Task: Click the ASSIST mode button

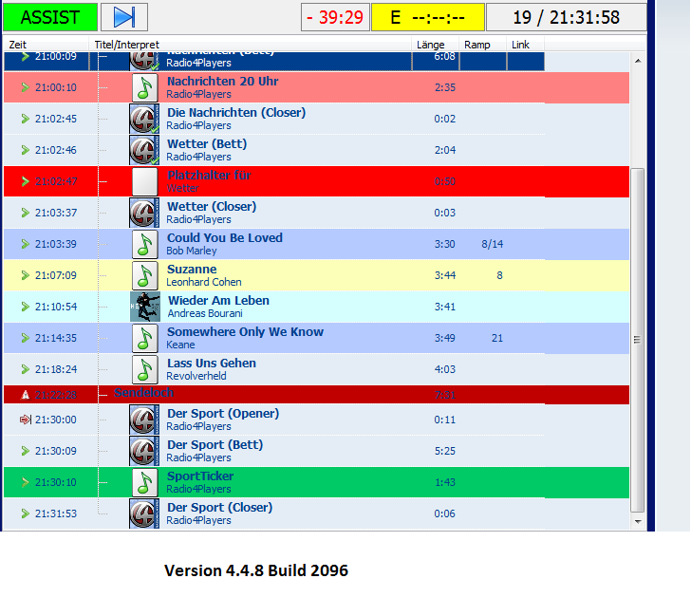Action: click(x=50, y=17)
